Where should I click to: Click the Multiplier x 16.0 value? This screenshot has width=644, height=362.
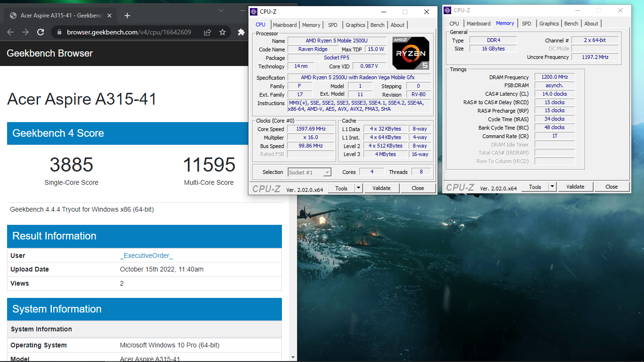tap(311, 137)
